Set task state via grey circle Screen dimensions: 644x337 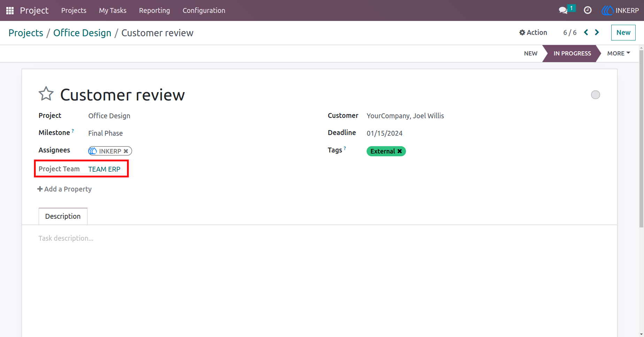click(x=596, y=95)
